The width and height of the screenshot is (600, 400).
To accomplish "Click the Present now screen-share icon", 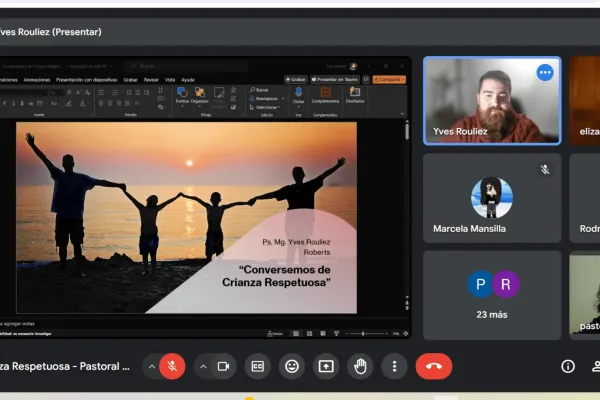I will pyautogui.click(x=326, y=366).
